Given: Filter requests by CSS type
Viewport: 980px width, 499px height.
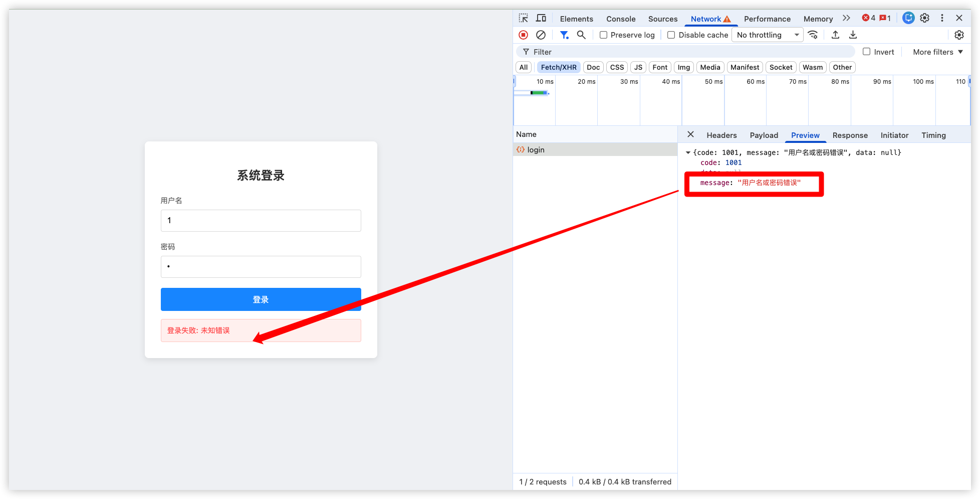Looking at the screenshot, I should [x=617, y=67].
